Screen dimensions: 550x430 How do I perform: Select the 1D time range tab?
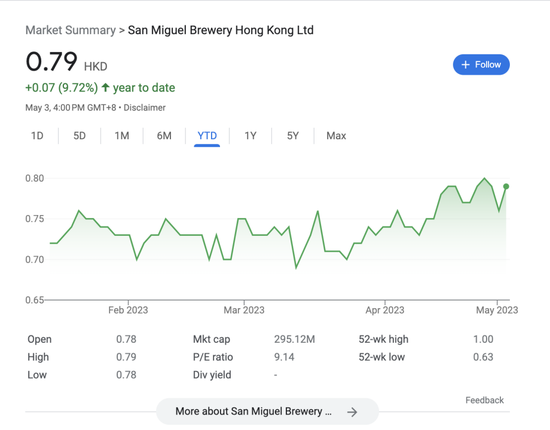pos(37,136)
